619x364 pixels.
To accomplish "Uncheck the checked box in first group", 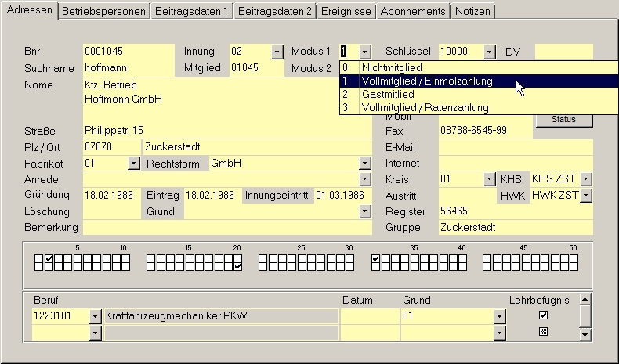I will click(49, 258).
